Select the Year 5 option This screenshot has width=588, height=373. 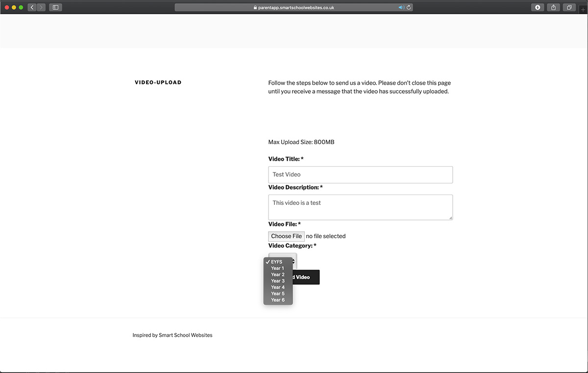pos(277,294)
